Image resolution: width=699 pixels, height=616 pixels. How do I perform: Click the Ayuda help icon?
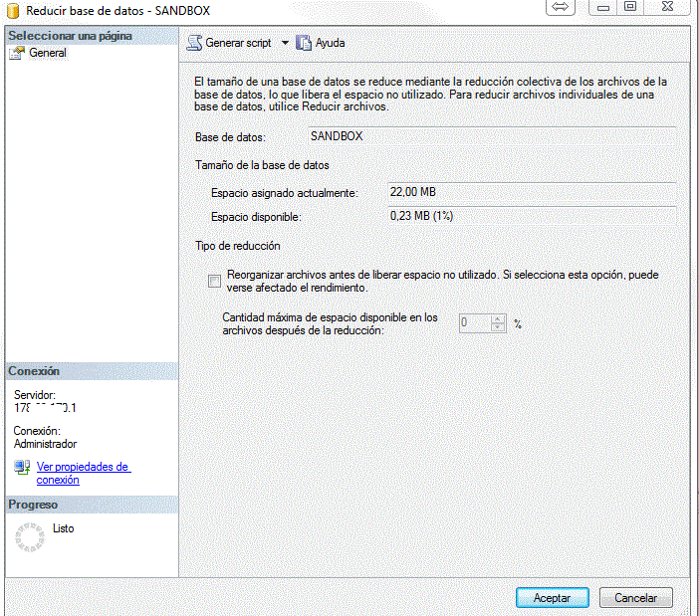[x=304, y=44]
